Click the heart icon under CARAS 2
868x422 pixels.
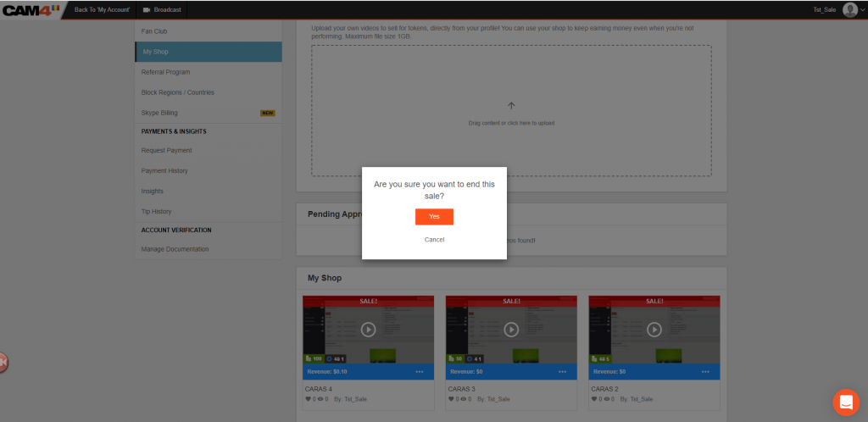point(595,399)
